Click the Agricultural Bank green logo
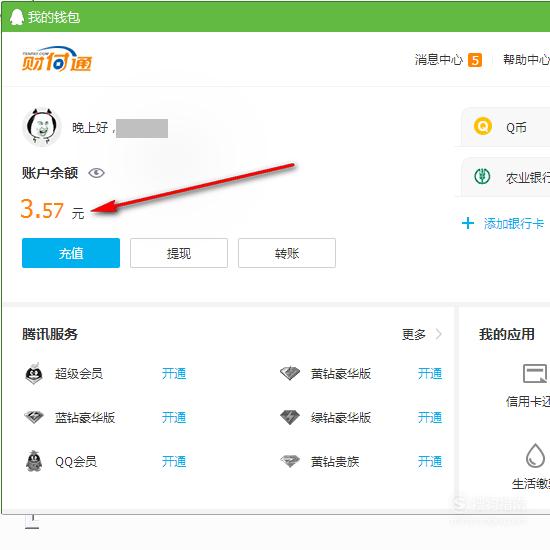 pos(482,176)
